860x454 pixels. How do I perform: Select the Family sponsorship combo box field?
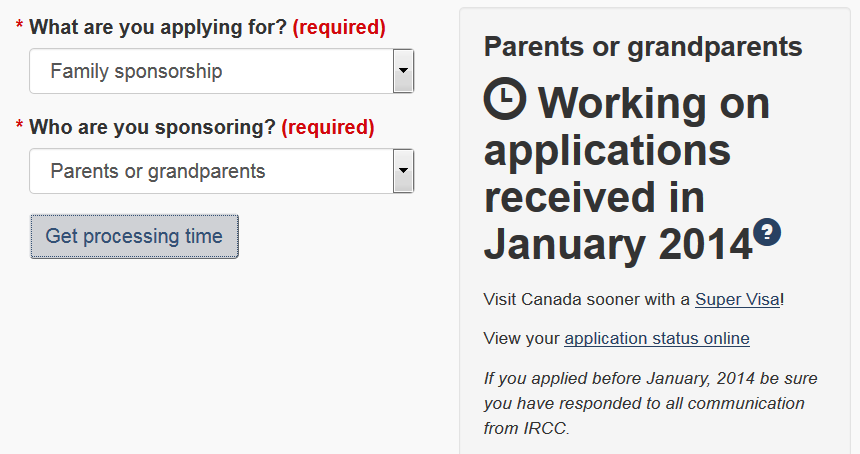pos(222,71)
